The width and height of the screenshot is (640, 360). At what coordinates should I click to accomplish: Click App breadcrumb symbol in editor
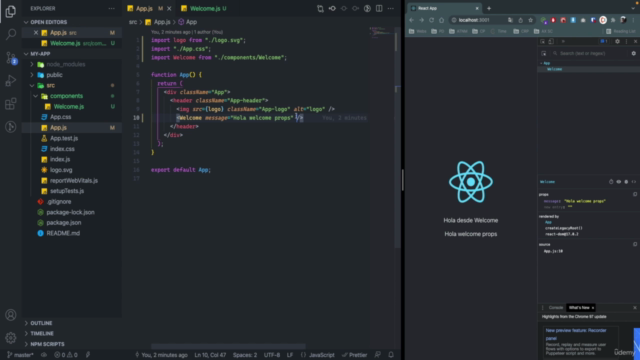[x=187, y=22]
